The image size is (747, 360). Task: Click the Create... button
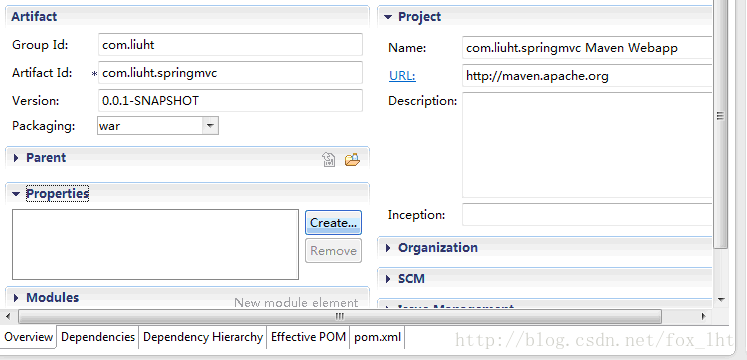(x=333, y=222)
